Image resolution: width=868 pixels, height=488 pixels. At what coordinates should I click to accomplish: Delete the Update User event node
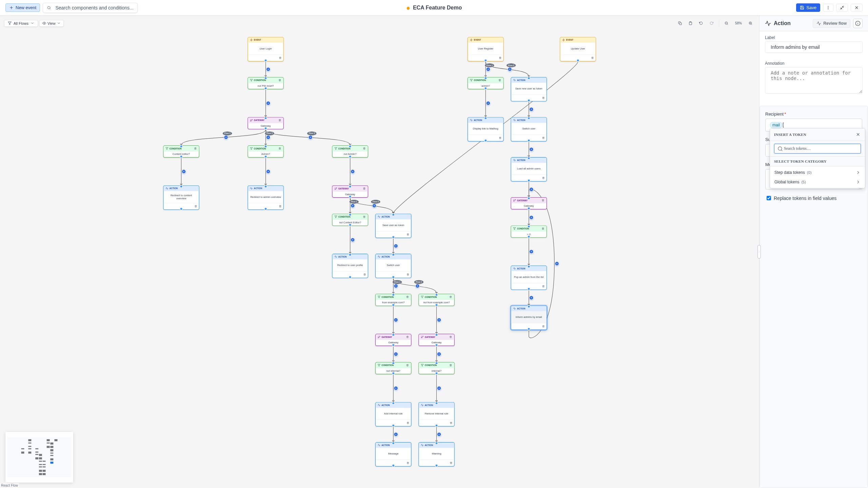point(592,58)
